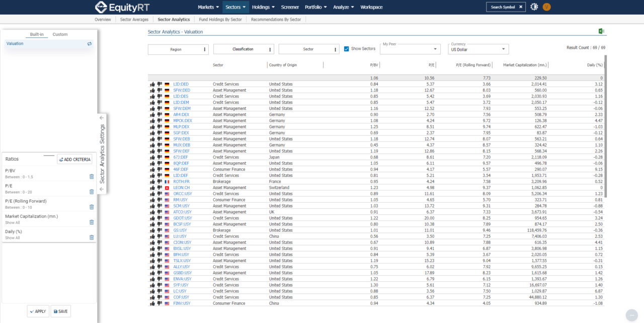Click thumbs-down for LEON:CH row

159,187
